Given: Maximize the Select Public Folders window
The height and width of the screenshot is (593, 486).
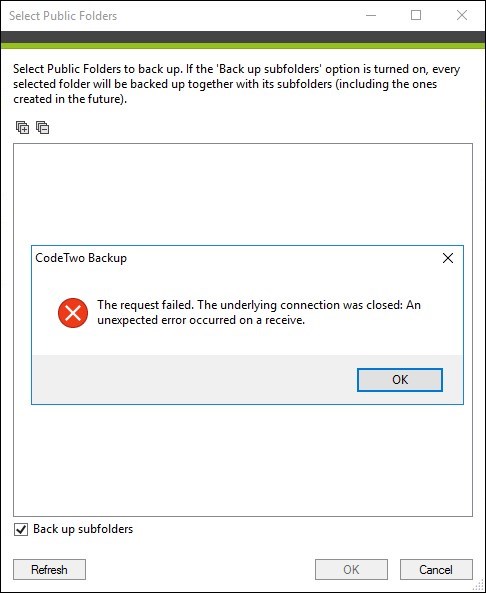Looking at the screenshot, I should (x=416, y=16).
